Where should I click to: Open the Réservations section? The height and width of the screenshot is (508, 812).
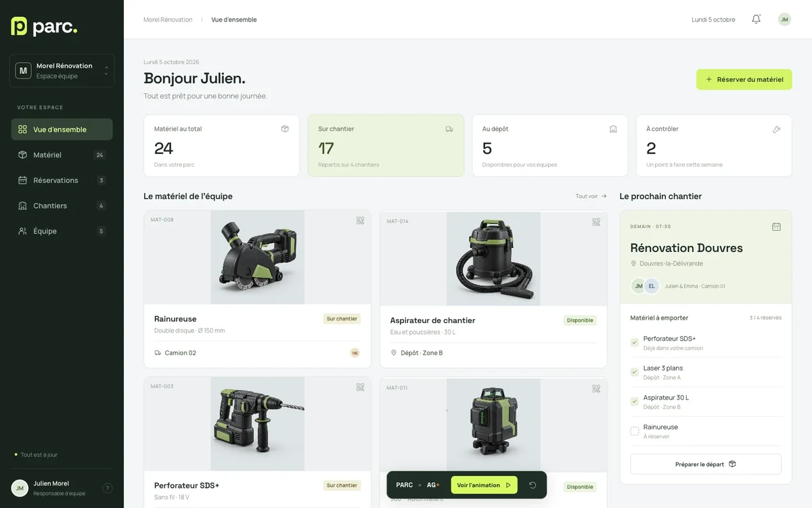pos(62,180)
